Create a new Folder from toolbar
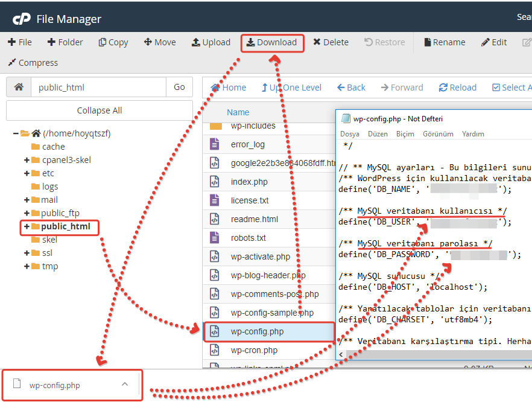This screenshot has width=532, height=402. pos(65,42)
